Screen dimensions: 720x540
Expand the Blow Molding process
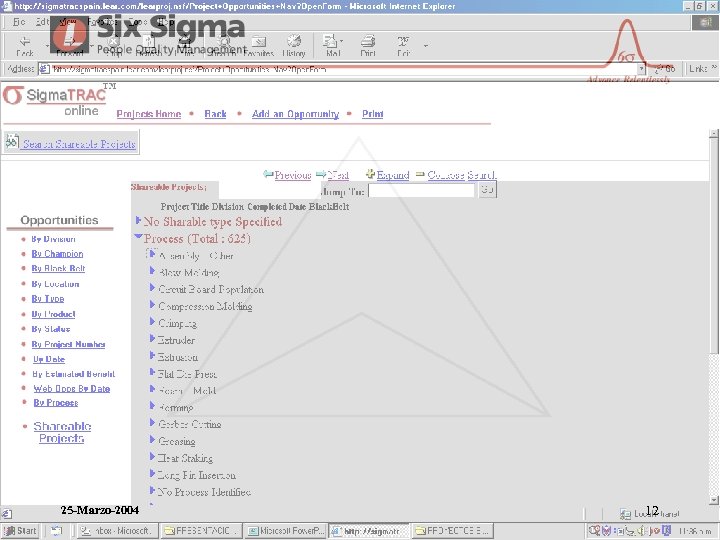pos(152,271)
